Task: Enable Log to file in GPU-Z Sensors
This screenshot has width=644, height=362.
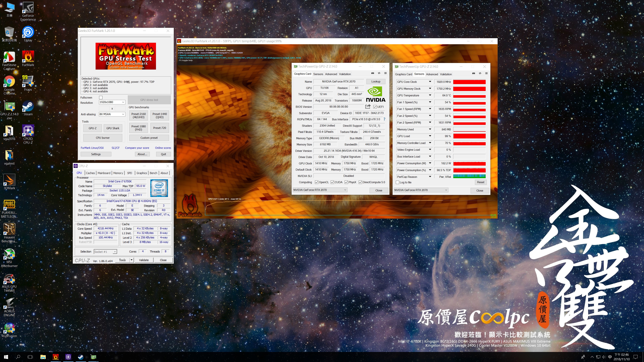Action: [397, 183]
